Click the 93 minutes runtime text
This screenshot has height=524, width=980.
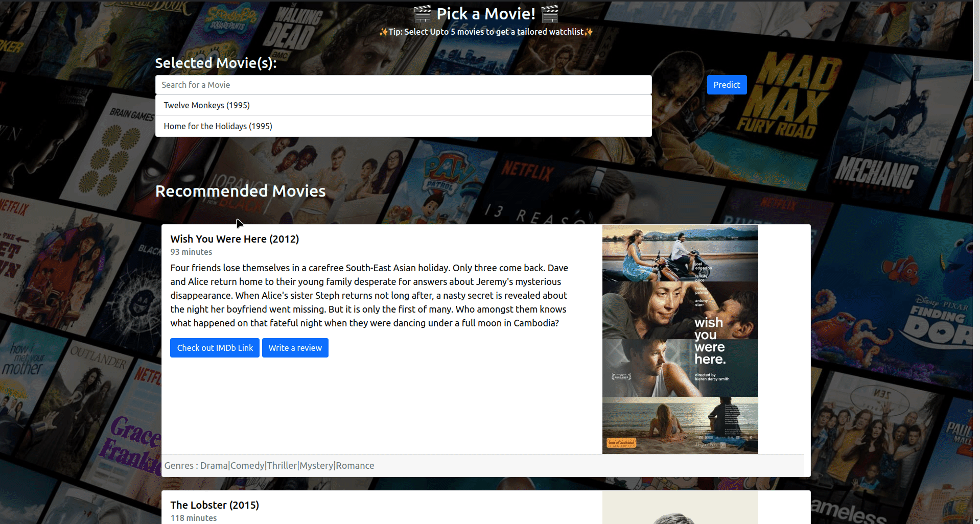click(x=191, y=252)
